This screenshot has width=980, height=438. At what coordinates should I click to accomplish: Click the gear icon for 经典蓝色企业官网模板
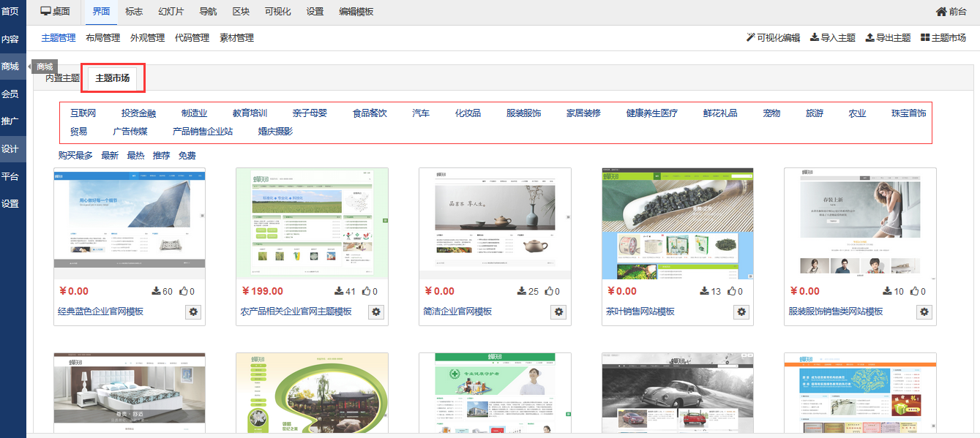193,311
